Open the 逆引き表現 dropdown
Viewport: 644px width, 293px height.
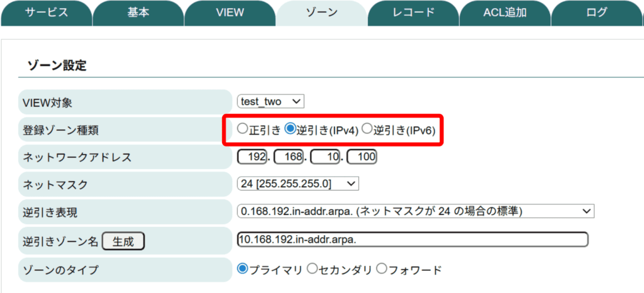[x=415, y=211]
